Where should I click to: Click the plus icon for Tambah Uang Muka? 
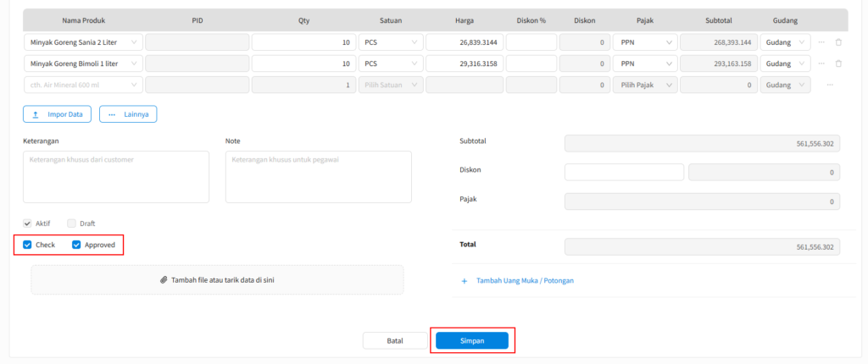pyautogui.click(x=464, y=280)
